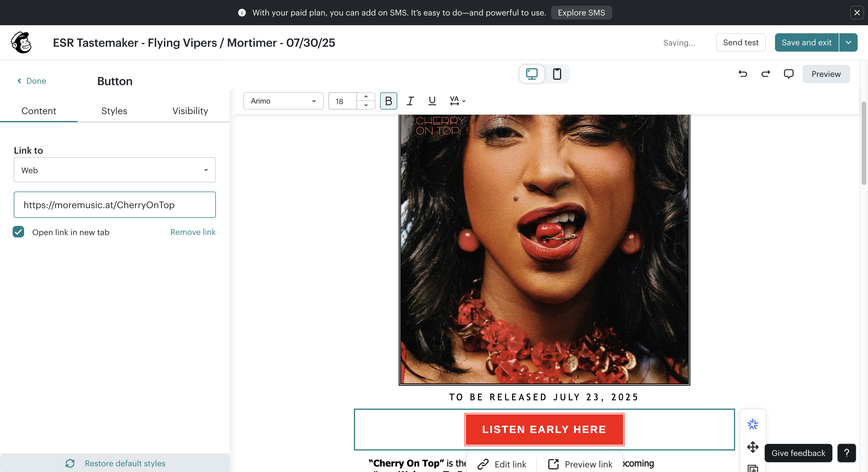868x472 pixels.
Task: Click the move block icon
Action: pyautogui.click(x=752, y=447)
